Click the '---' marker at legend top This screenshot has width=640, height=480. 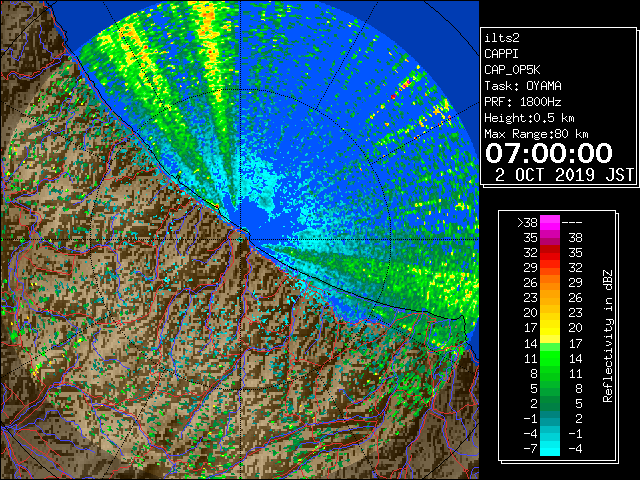click(x=572, y=222)
